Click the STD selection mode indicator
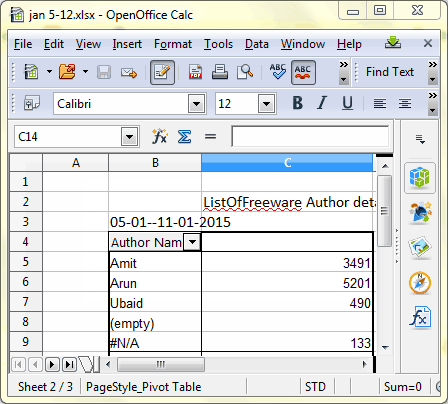This screenshot has width=448, height=404. 315,387
